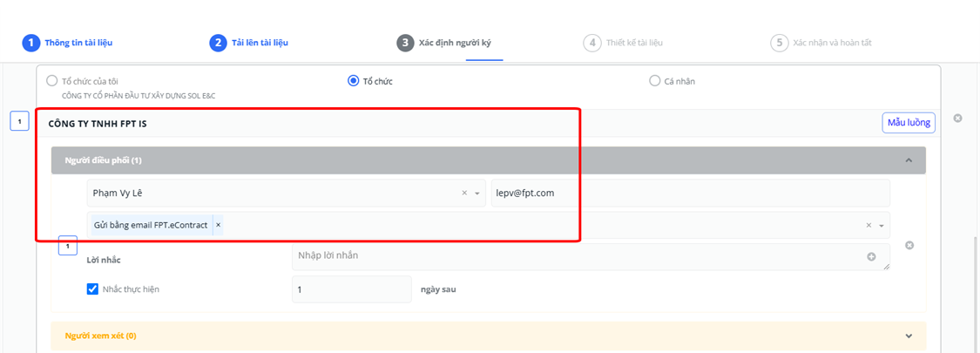The width and height of the screenshot is (980, 353).
Task: Clear the selected name Phạm Vy Lê
Action: pyautogui.click(x=464, y=193)
